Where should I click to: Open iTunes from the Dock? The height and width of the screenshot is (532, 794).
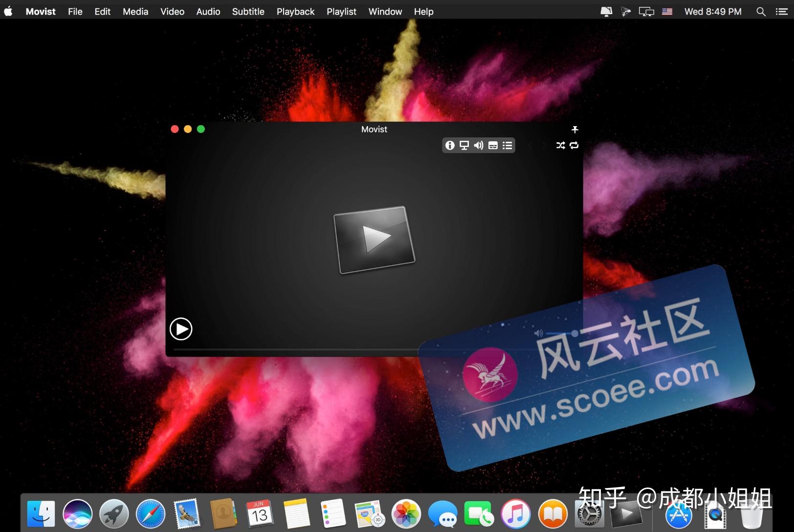(515, 513)
